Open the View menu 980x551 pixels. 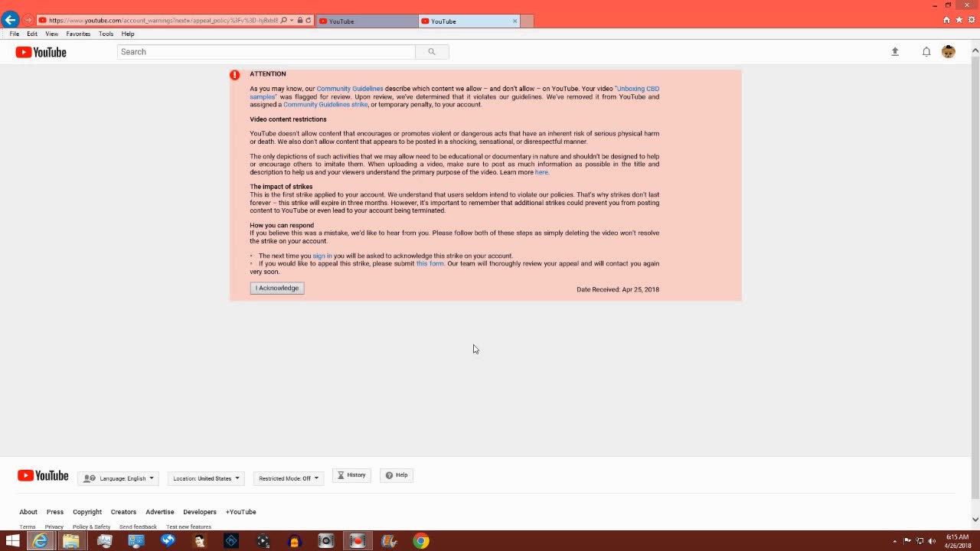pos(51,34)
